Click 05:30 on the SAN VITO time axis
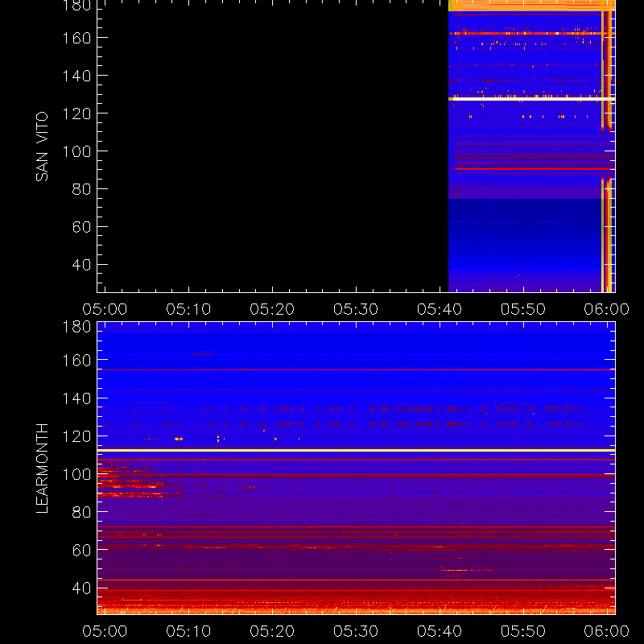This screenshot has height=644, width=644. 356,309
